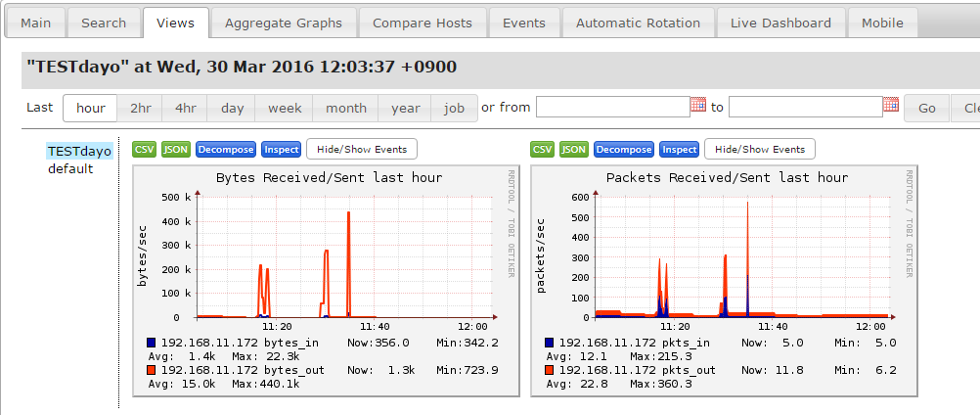
Task: Click the '192.168.11.172 bytes_out' legend text
Action: (x=244, y=370)
